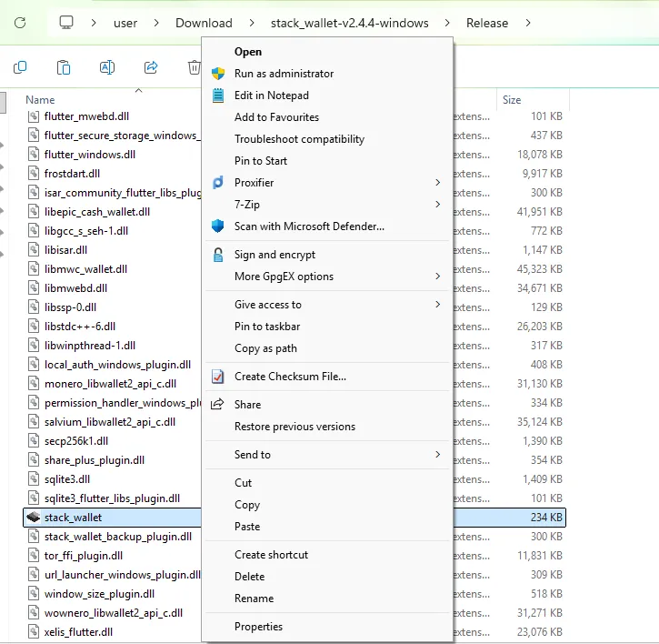
Task: Click the chevron after stack_wallet-v2.4.4-windows breadcrumb
Action: coord(447,23)
